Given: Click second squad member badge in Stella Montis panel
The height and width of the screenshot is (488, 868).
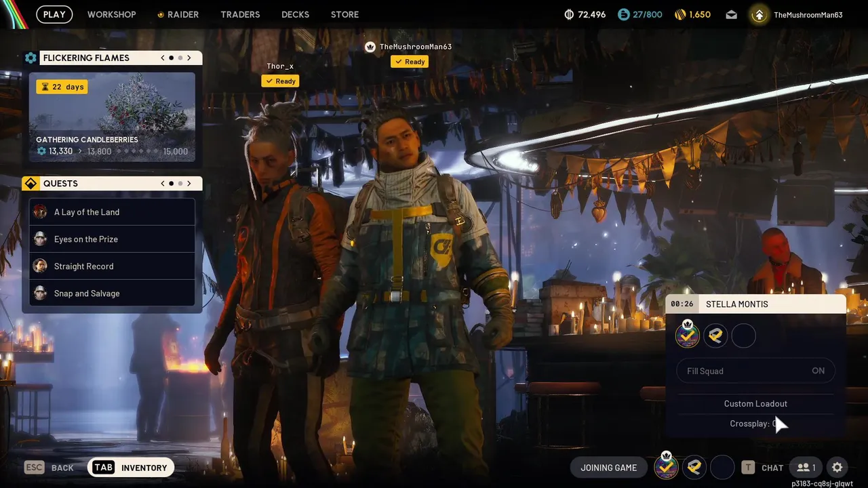Looking at the screenshot, I should pyautogui.click(x=715, y=335).
